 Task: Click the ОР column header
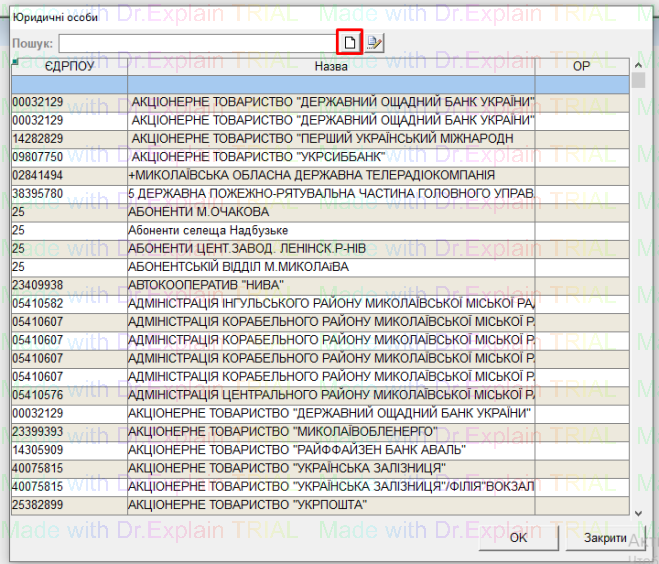point(581,66)
